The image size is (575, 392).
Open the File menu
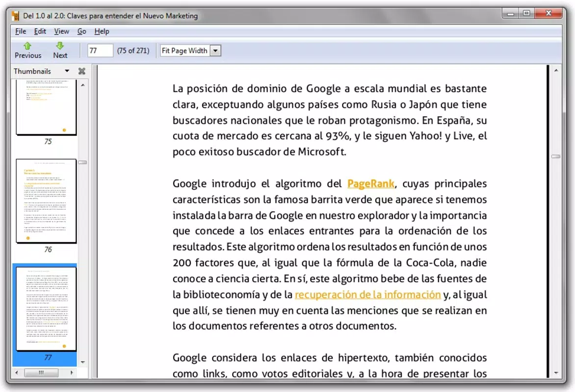pyautogui.click(x=21, y=31)
